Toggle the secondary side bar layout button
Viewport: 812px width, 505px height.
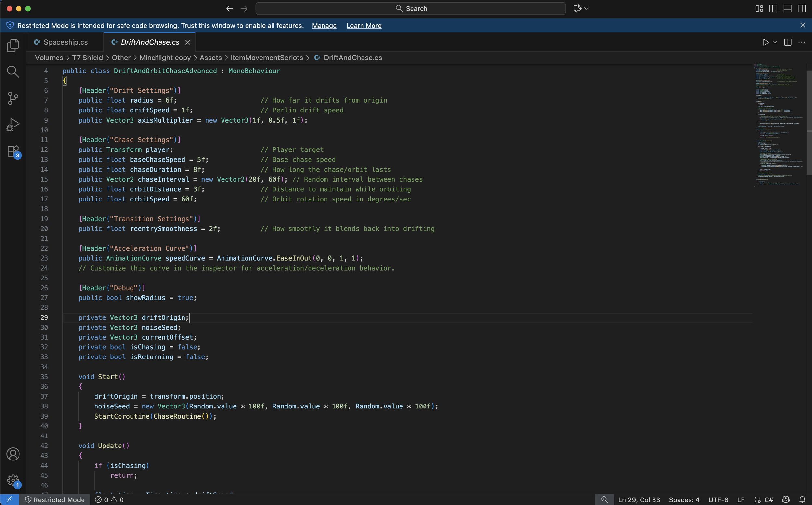(801, 9)
